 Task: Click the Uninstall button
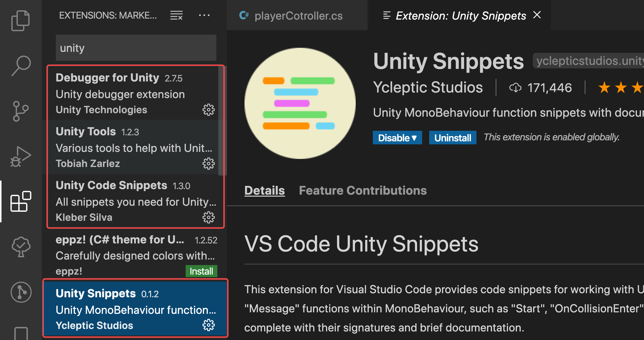pyautogui.click(x=453, y=138)
